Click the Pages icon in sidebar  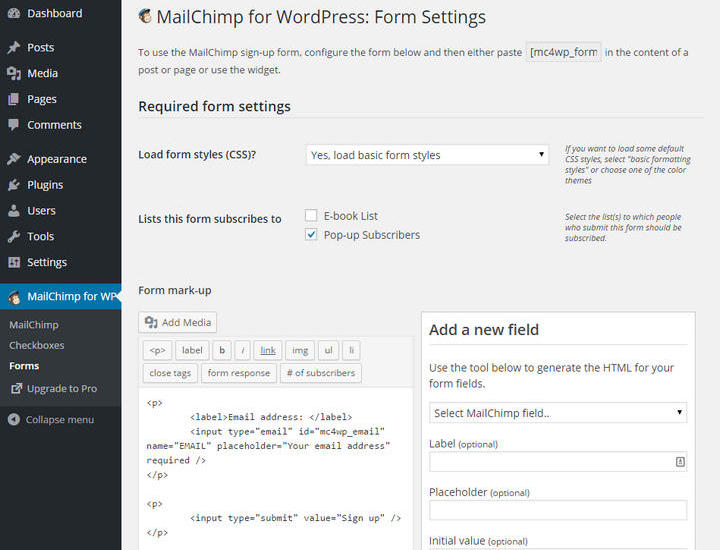coord(14,99)
